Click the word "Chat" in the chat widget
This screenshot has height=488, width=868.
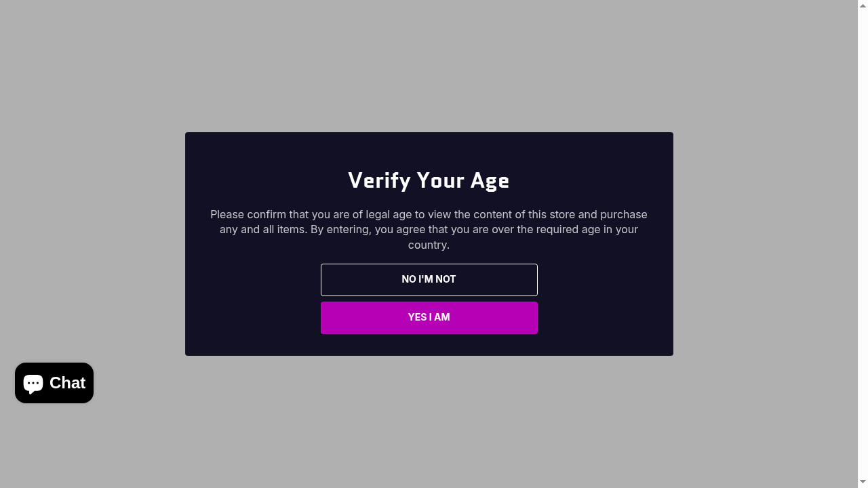tap(67, 383)
